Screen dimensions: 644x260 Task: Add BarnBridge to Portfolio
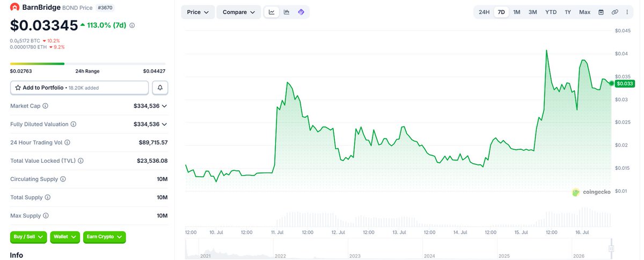pos(79,88)
